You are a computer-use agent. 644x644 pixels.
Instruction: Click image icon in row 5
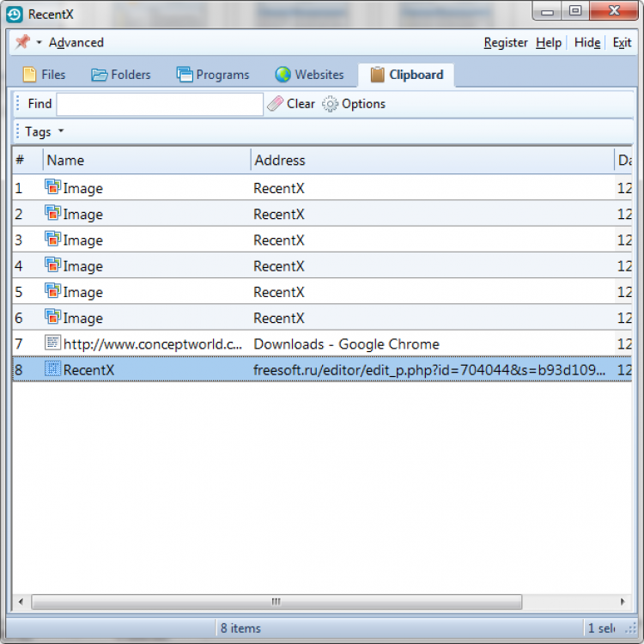52,291
